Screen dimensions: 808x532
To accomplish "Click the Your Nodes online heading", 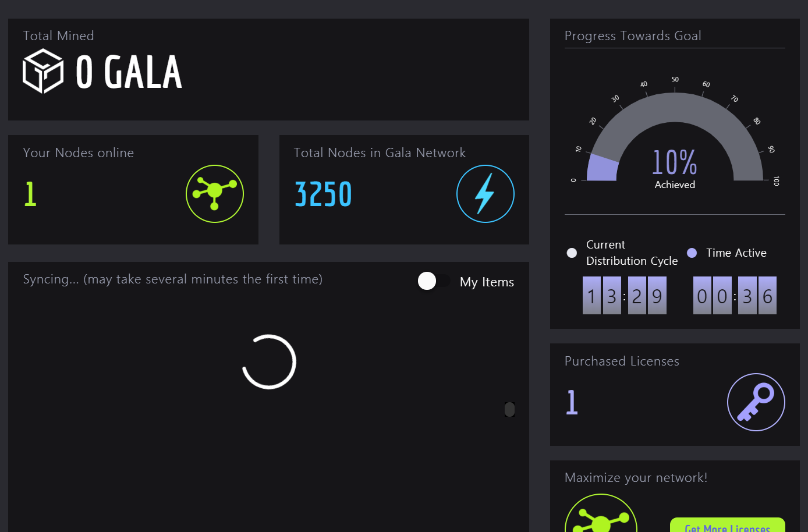I will click(x=79, y=152).
